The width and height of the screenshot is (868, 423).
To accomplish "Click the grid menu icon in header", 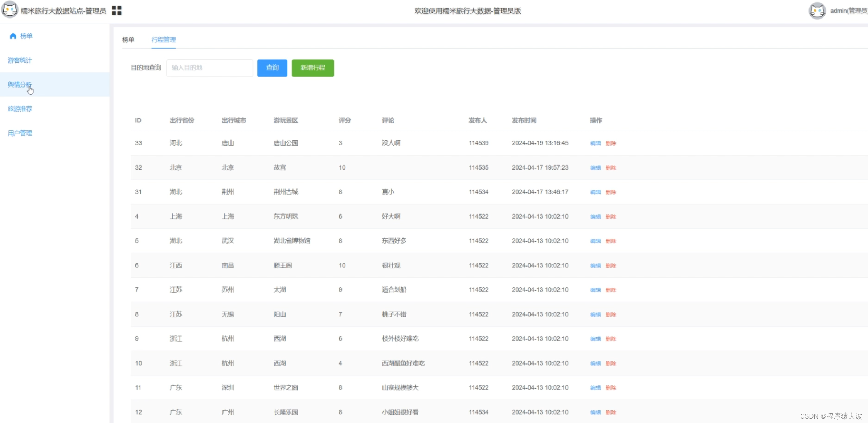I will tap(116, 11).
